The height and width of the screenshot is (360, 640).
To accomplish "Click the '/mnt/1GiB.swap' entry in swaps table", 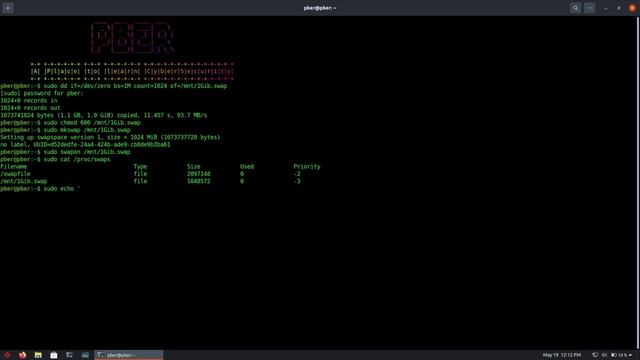I will pyautogui.click(x=24, y=182).
